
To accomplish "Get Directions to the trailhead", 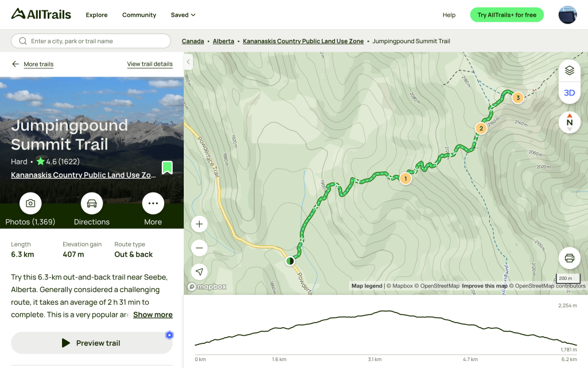I will pos(92,204).
